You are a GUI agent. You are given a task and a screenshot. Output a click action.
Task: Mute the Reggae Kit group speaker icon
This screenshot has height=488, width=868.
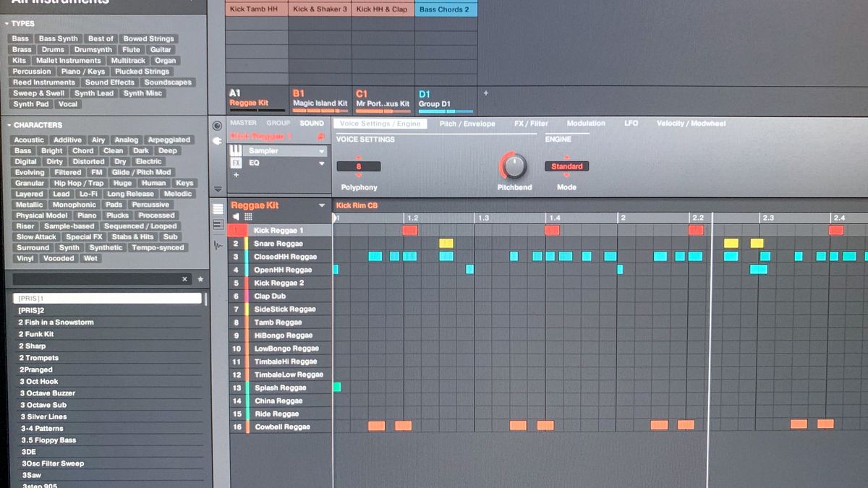(x=236, y=216)
